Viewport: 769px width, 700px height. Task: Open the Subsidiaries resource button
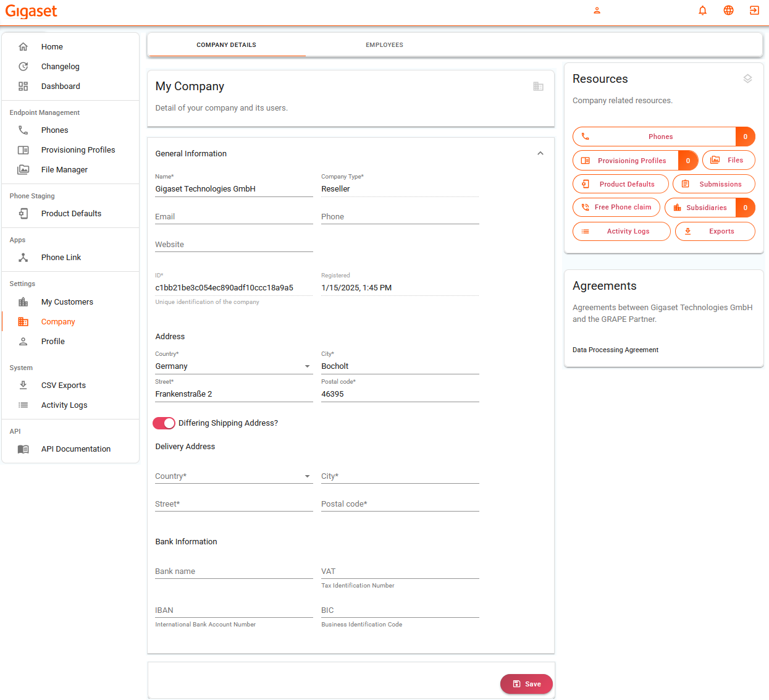710,208
